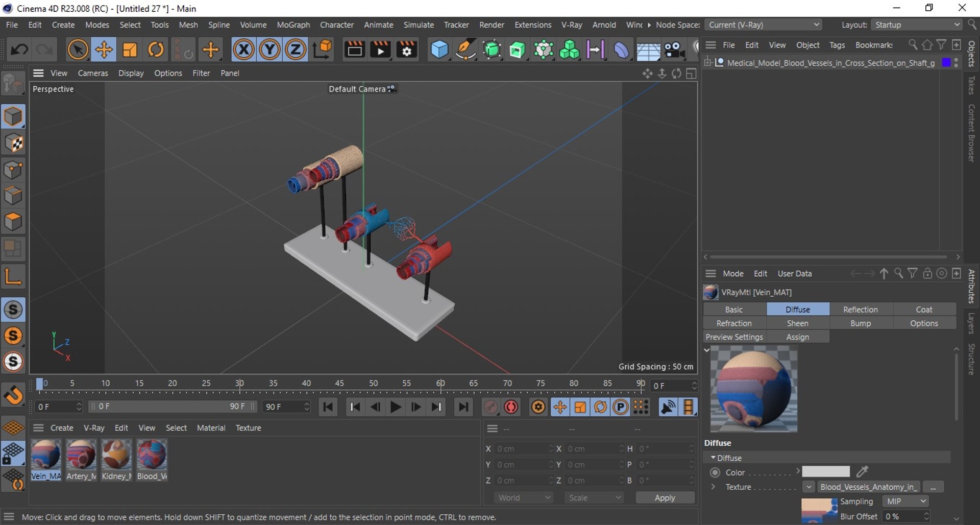Open the Simulate menu
This screenshot has width=980, height=525.
[419, 25]
